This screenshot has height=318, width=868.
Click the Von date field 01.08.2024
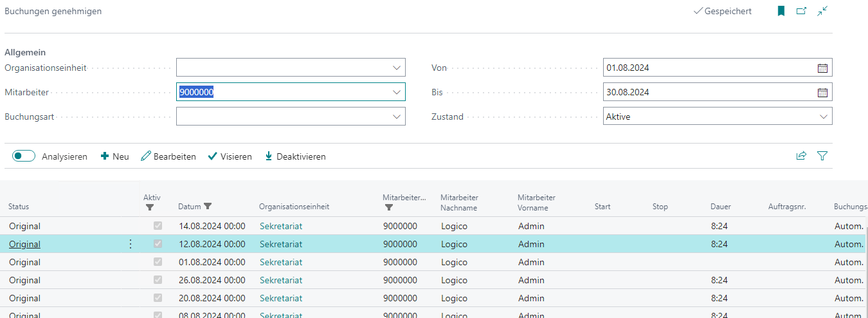pyautogui.click(x=718, y=68)
